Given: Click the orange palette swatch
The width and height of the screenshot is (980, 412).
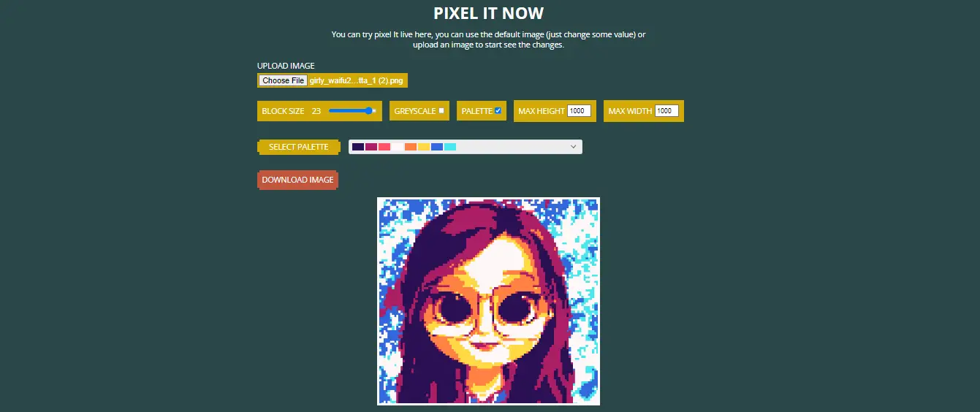Looking at the screenshot, I should point(411,147).
